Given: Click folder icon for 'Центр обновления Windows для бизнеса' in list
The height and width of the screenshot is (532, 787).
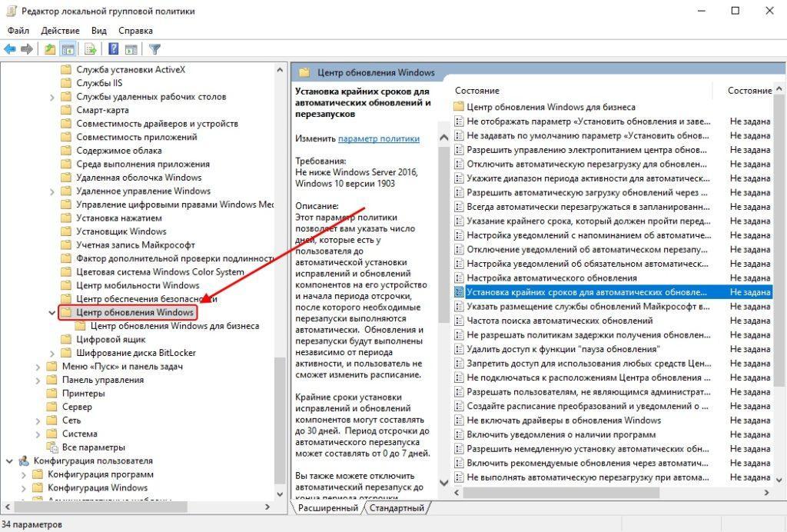Looking at the screenshot, I should click(x=458, y=107).
